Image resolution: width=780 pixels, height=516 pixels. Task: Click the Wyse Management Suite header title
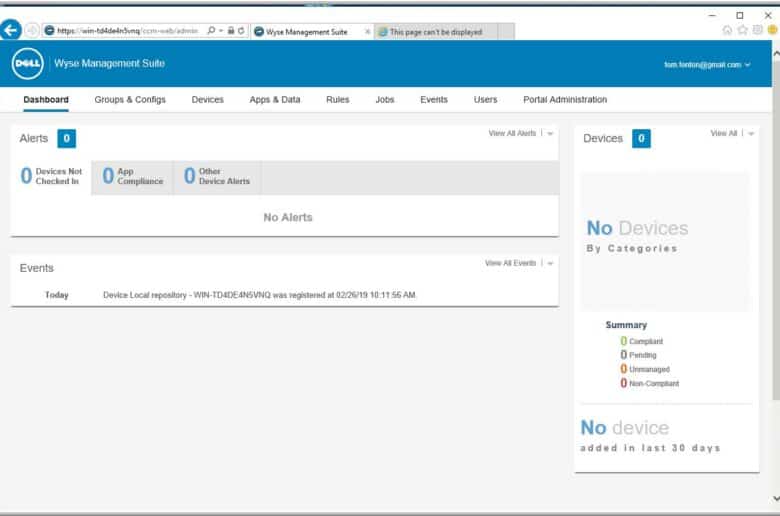pyautogui.click(x=109, y=63)
